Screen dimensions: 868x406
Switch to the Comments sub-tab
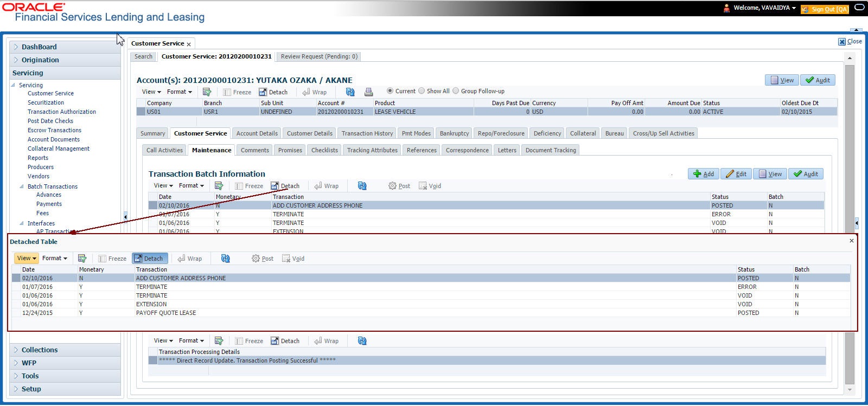point(254,150)
